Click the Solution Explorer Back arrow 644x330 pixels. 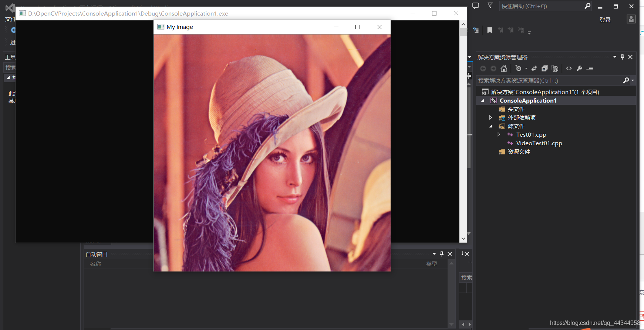[x=483, y=69]
